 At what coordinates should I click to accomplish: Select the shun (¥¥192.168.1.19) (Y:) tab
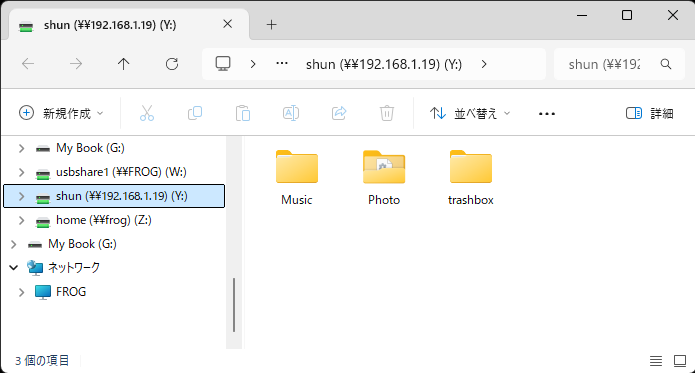click(129, 25)
